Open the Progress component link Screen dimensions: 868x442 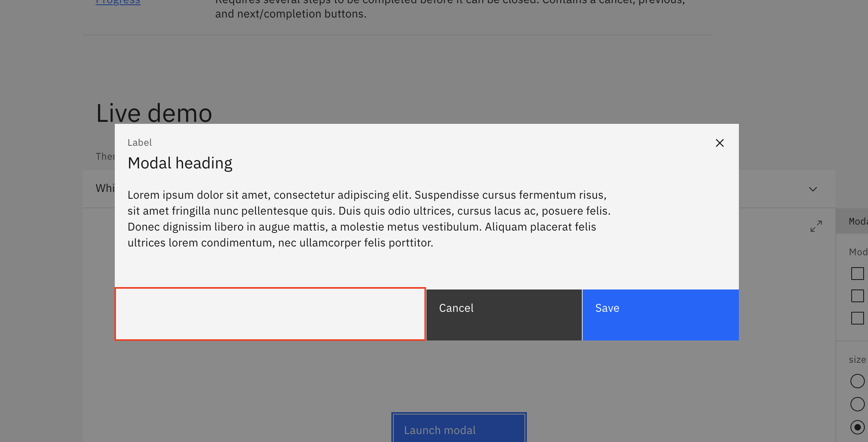pyautogui.click(x=118, y=2)
